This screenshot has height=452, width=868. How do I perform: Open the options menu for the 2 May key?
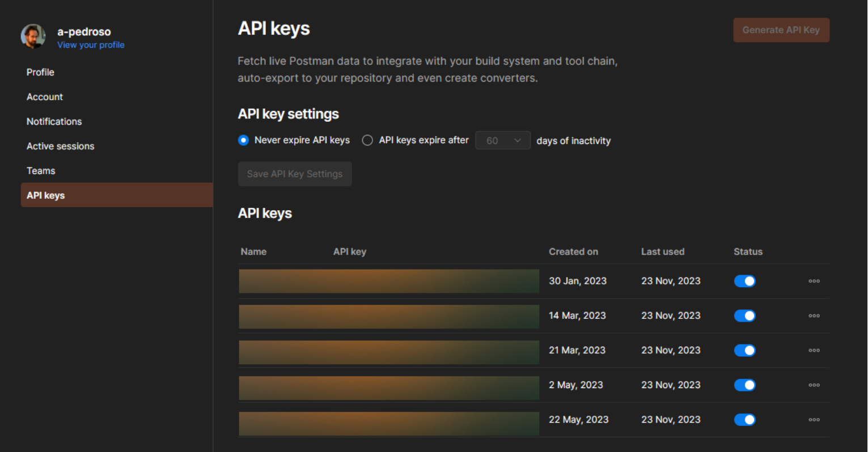point(814,385)
